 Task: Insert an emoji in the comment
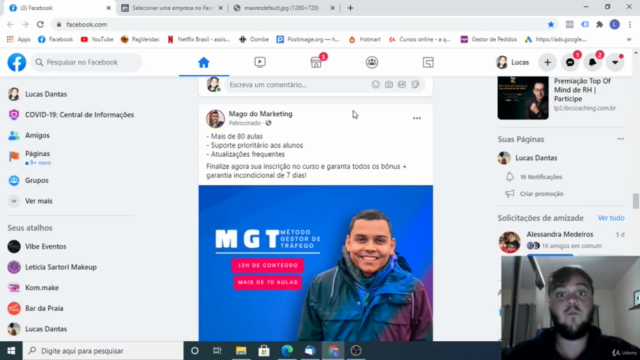[x=376, y=84]
